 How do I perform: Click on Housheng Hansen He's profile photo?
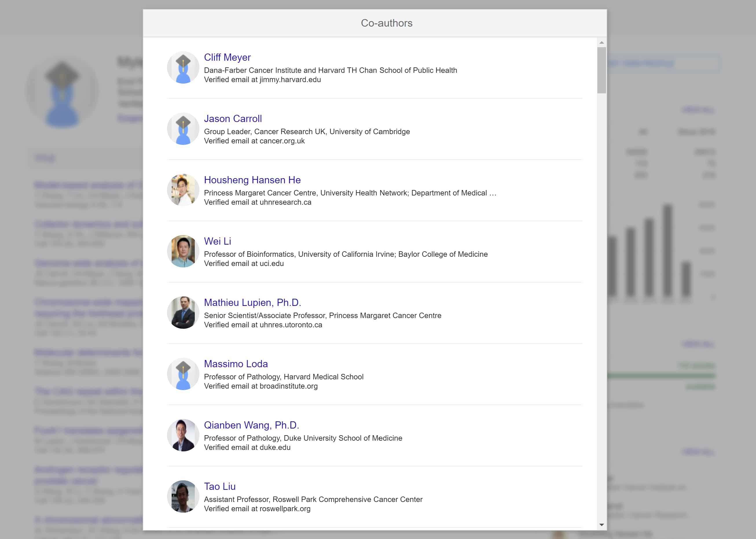pyautogui.click(x=183, y=190)
